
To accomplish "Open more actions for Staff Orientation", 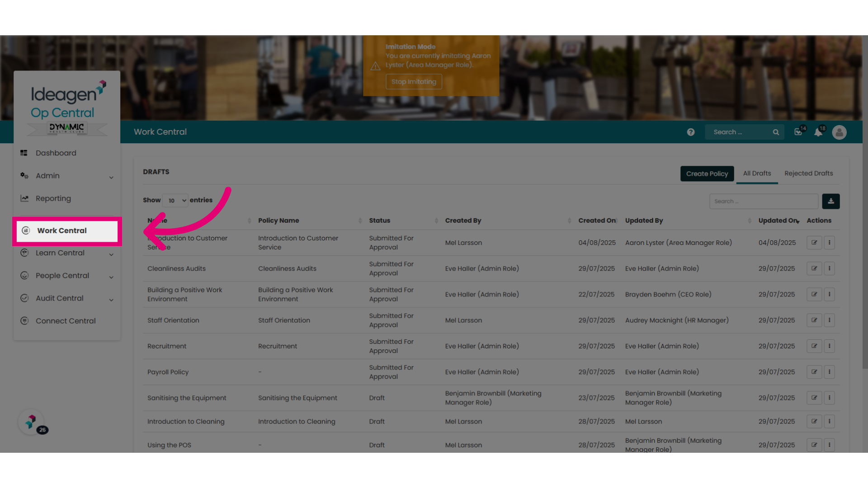I will [829, 320].
